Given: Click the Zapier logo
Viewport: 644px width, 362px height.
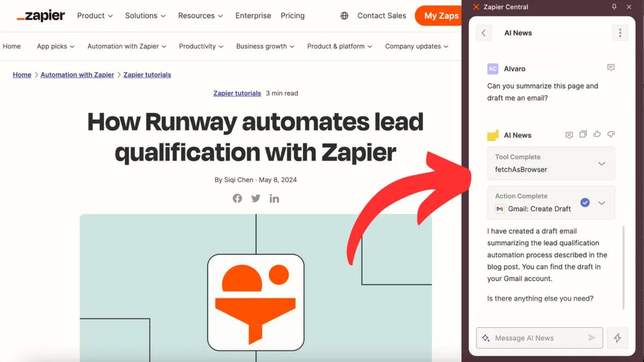Looking at the screenshot, I should point(41,16).
